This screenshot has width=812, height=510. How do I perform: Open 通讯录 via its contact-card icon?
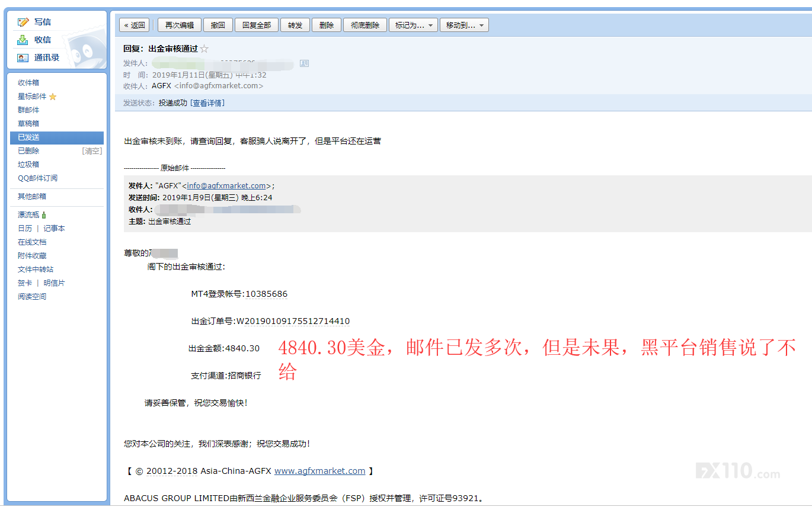pos(23,57)
